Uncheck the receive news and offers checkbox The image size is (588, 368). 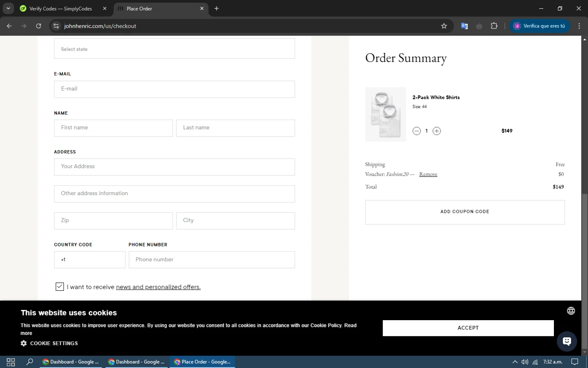tap(60, 287)
